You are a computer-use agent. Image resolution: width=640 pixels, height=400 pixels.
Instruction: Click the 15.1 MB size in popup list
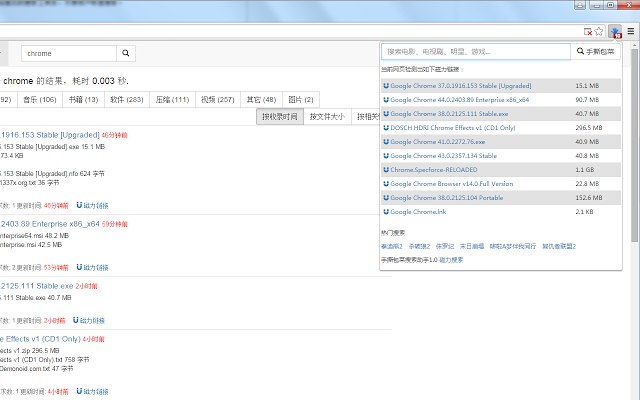[587, 86]
